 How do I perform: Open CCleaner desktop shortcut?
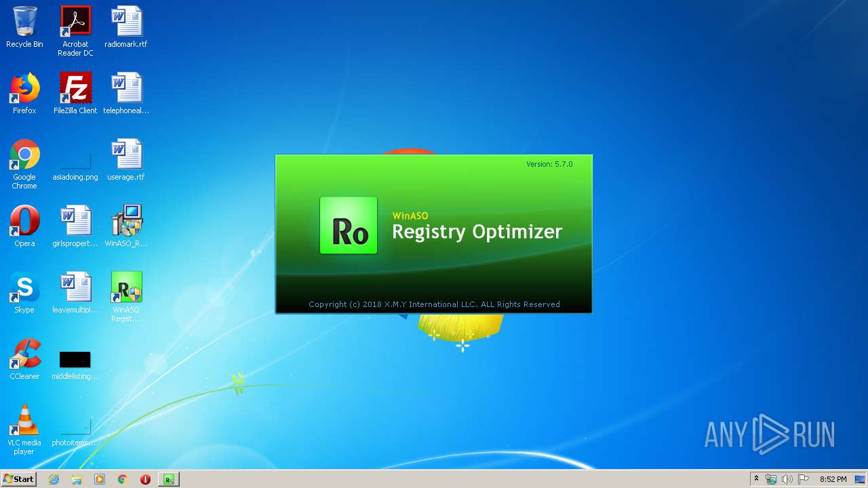point(24,359)
